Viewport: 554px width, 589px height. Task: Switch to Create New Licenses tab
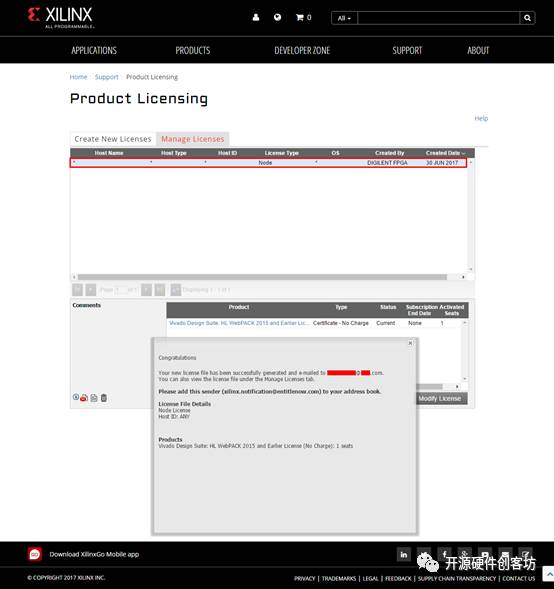[x=113, y=139]
